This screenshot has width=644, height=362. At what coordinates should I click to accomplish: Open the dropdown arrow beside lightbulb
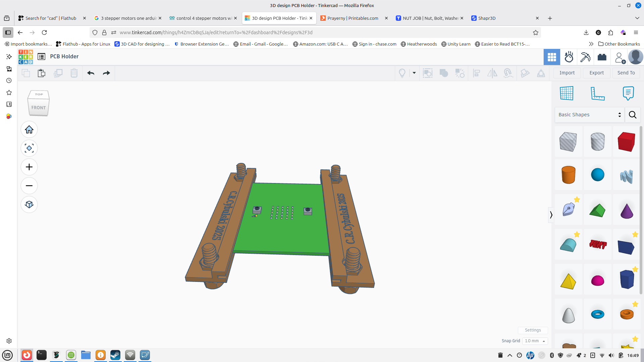(x=414, y=73)
